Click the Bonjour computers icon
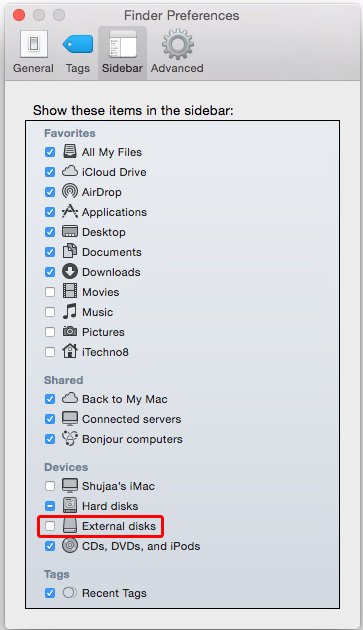The height and width of the screenshot is (630, 363). point(70,439)
